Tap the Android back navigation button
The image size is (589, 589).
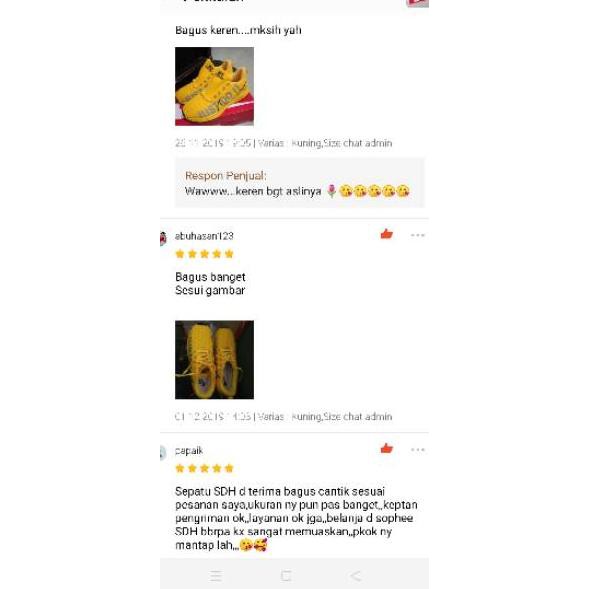coord(355,575)
